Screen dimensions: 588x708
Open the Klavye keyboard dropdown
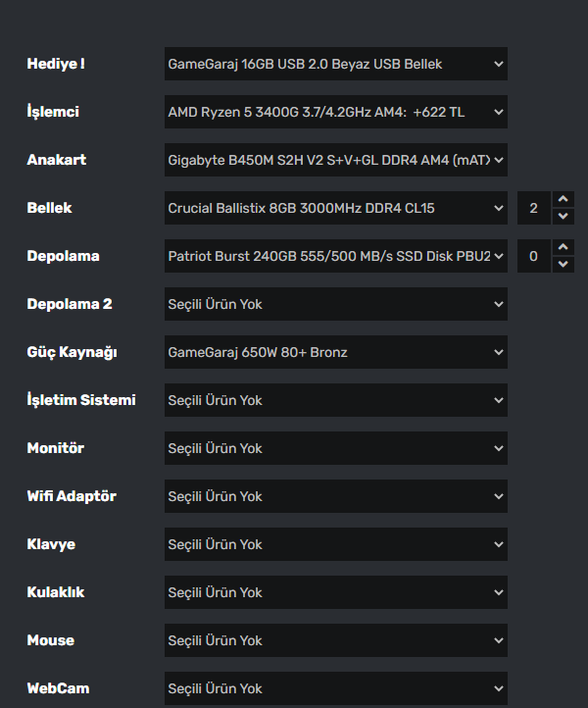335,544
